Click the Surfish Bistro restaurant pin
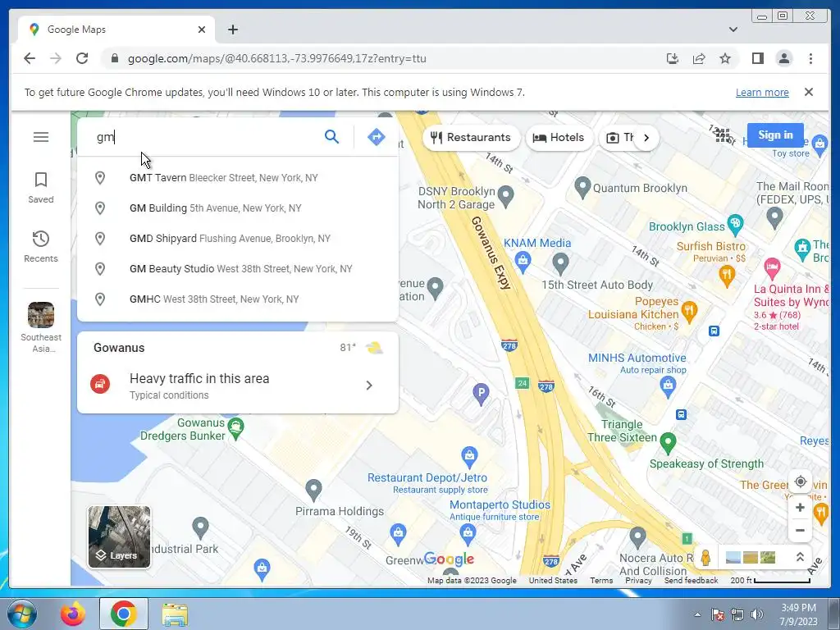 727,276
